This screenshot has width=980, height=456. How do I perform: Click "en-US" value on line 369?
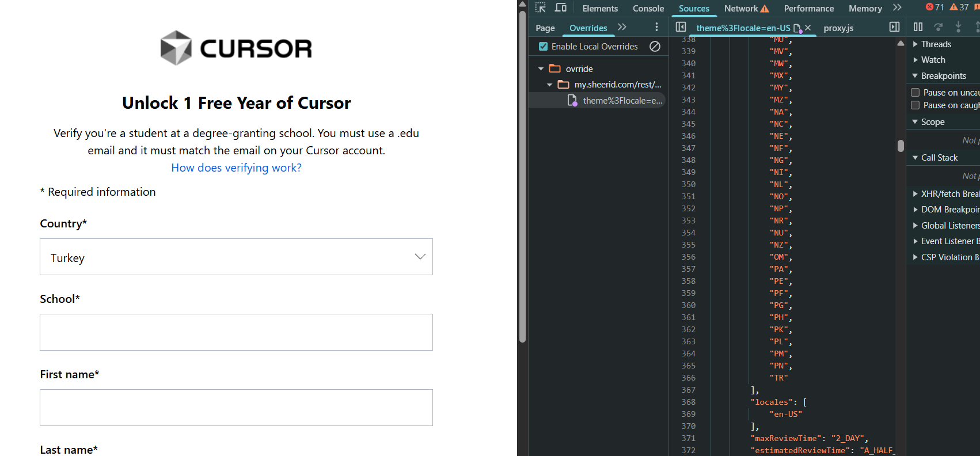click(785, 415)
